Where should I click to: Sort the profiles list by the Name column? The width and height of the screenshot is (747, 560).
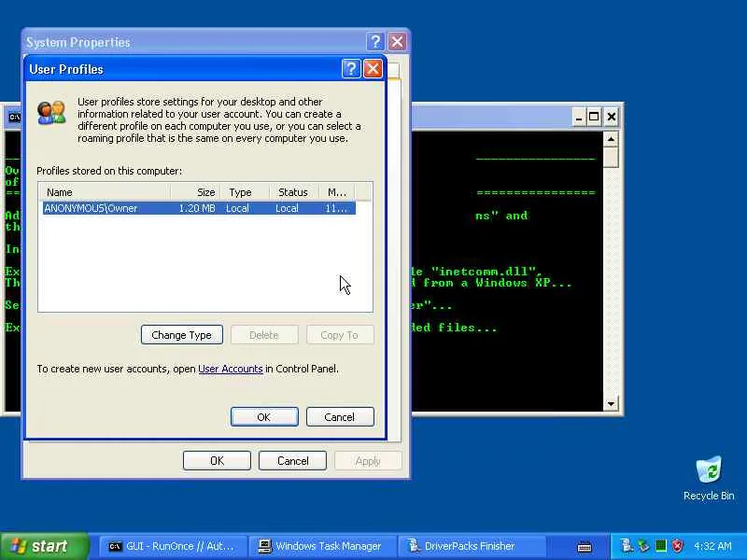pyautogui.click(x=104, y=192)
